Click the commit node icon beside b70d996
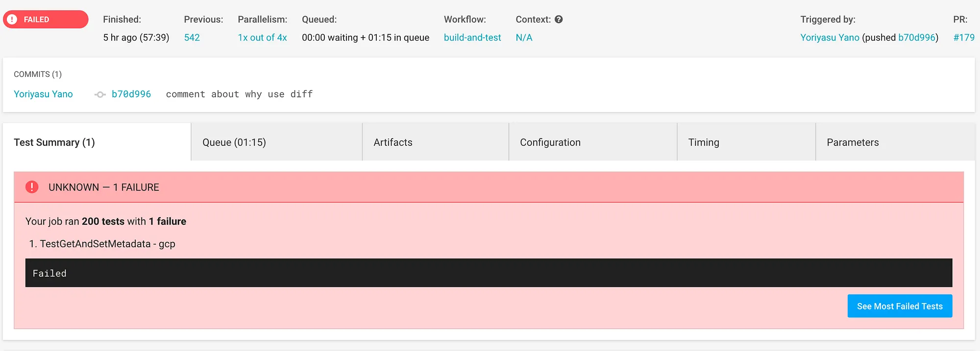This screenshot has width=980, height=351. click(100, 94)
